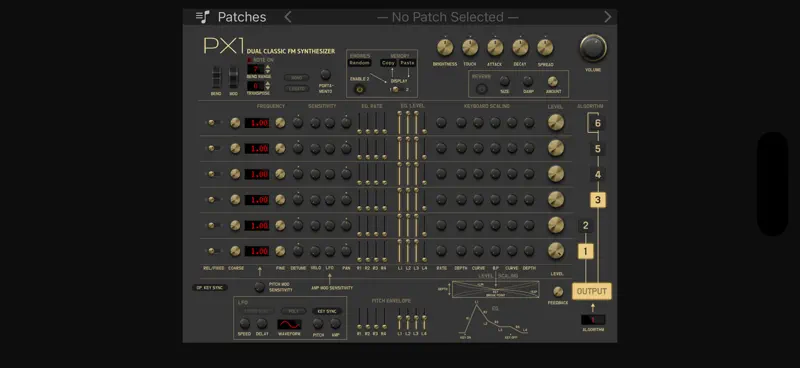This screenshot has width=800, height=368.
Task: Open the Patches browser
Action: 231,17
